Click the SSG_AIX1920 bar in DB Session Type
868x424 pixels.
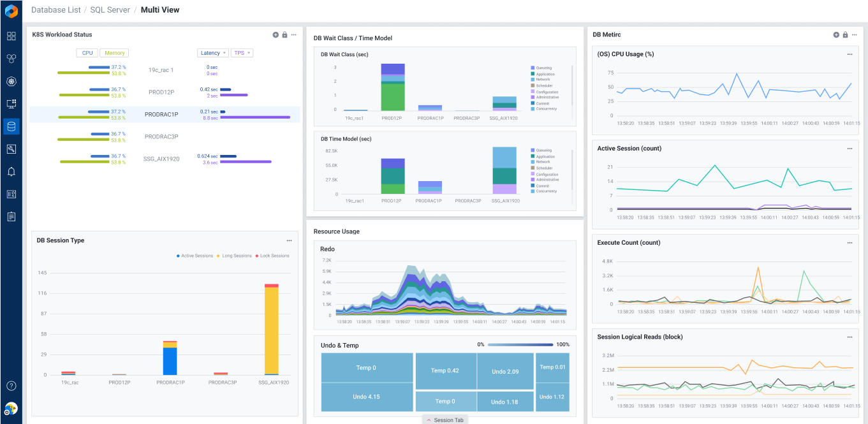pyautogui.click(x=272, y=330)
